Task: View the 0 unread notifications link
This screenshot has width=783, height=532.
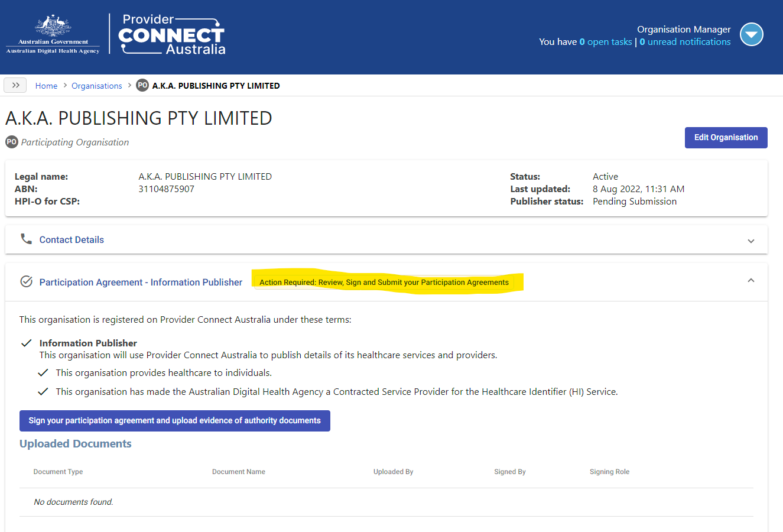Action: [685, 42]
